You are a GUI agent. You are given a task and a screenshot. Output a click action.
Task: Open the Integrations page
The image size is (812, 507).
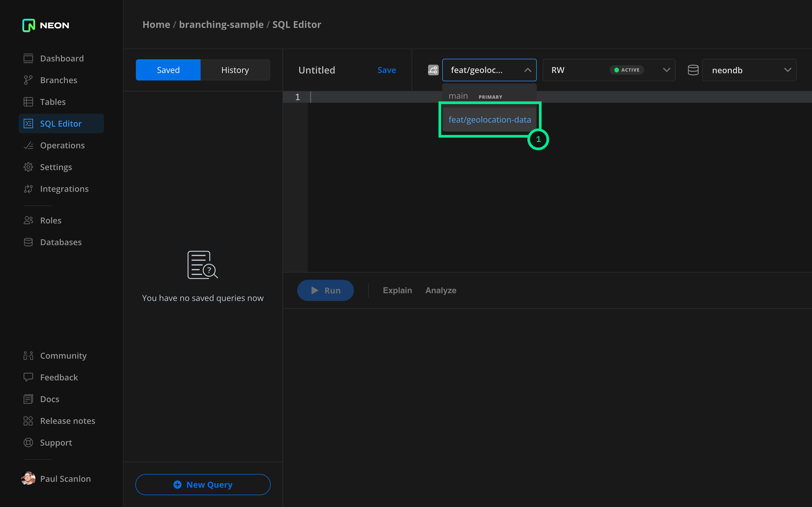(x=64, y=189)
